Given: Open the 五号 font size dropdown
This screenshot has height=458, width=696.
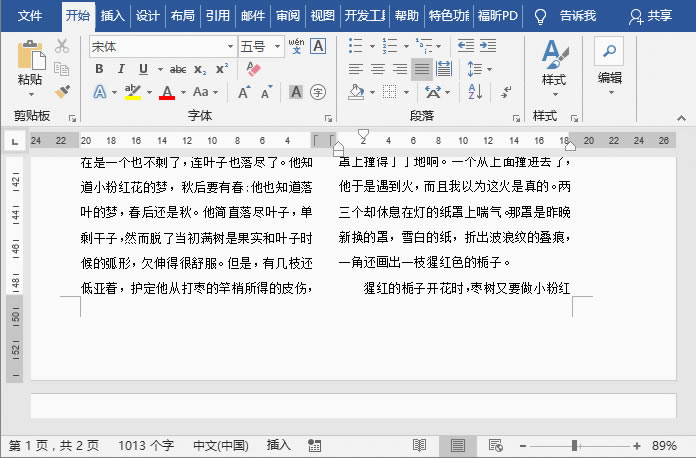Looking at the screenshot, I should [277, 46].
